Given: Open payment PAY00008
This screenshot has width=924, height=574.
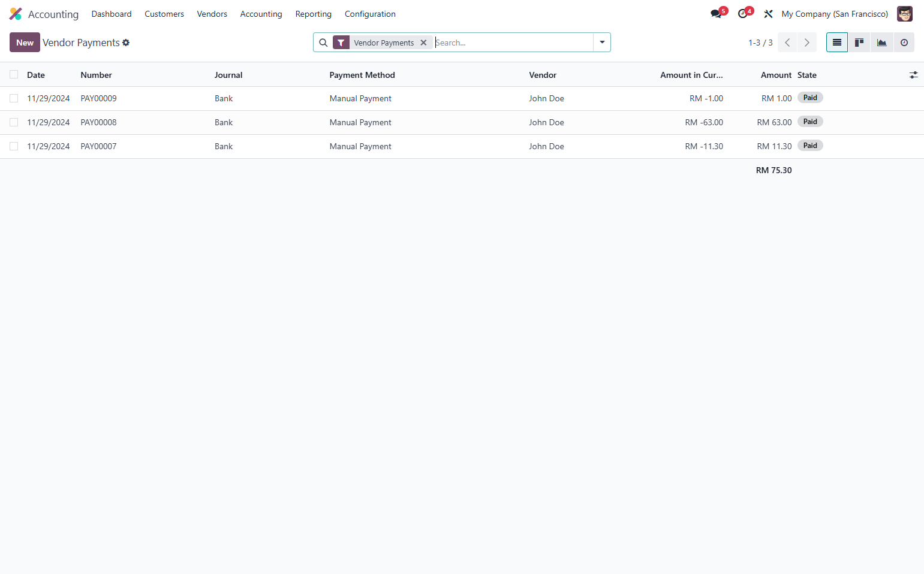Looking at the screenshot, I should click(x=99, y=122).
